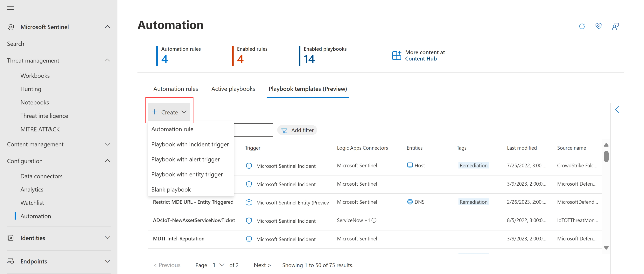644x274 pixels.
Task: Click the Host entity icon
Action: (x=410, y=165)
